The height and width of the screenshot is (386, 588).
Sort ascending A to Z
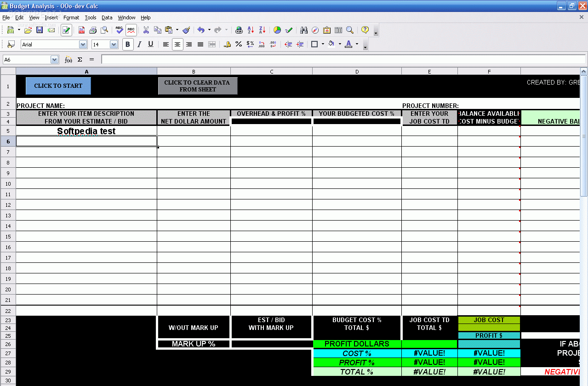tap(251, 30)
